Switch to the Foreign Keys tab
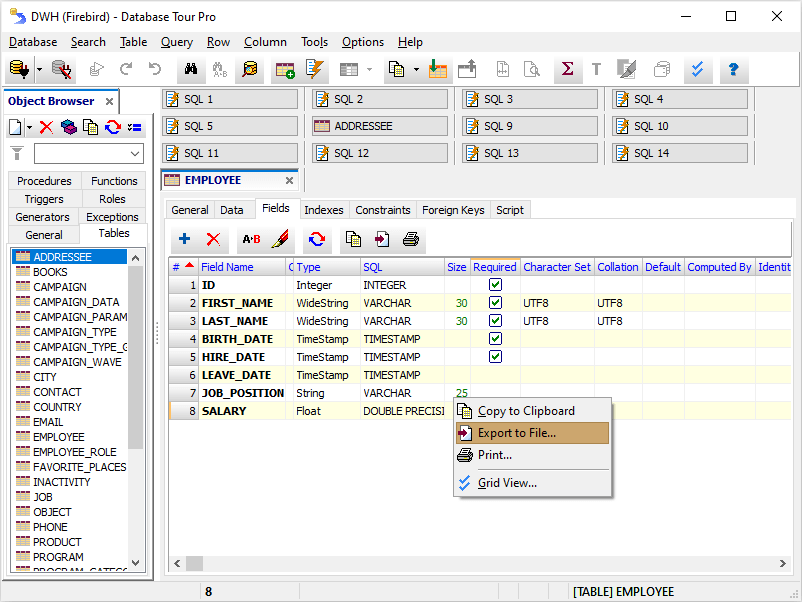The height and width of the screenshot is (602, 802). pyautogui.click(x=453, y=210)
